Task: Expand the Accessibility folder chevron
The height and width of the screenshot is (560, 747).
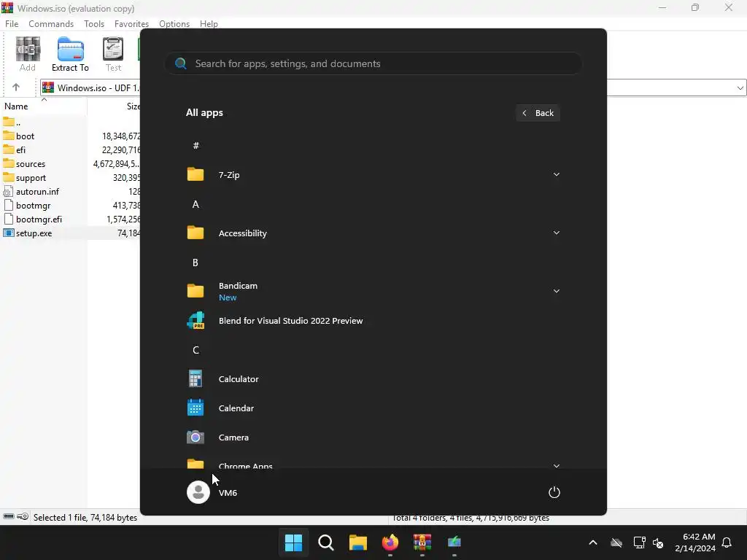Action: [x=556, y=233]
